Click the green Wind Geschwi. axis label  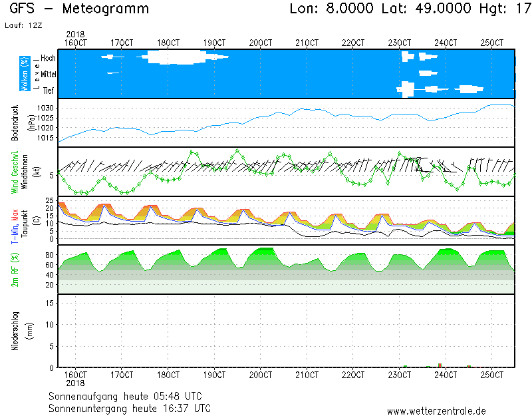point(15,171)
